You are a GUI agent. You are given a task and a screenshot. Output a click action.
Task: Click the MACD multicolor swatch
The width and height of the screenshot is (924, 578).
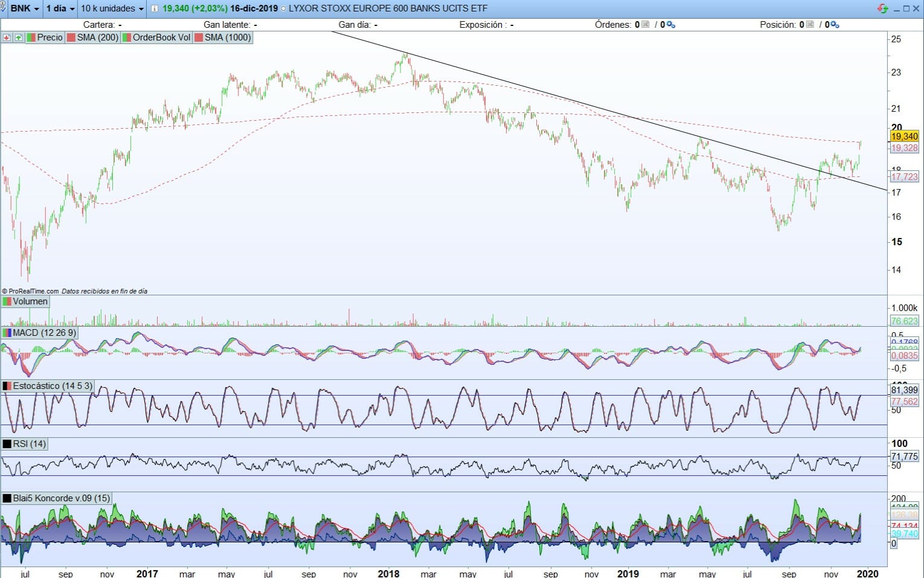[7, 333]
